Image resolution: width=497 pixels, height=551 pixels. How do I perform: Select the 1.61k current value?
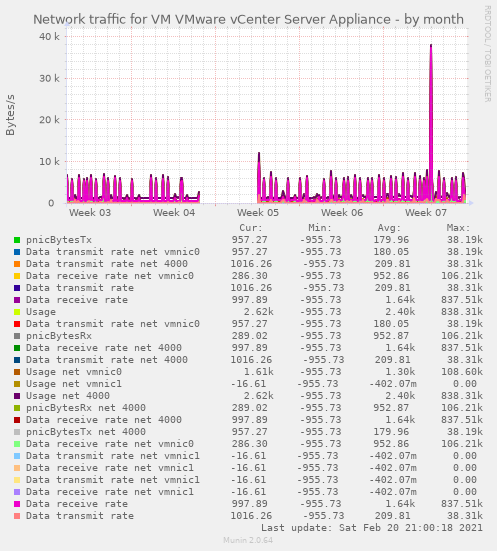tap(258, 372)
